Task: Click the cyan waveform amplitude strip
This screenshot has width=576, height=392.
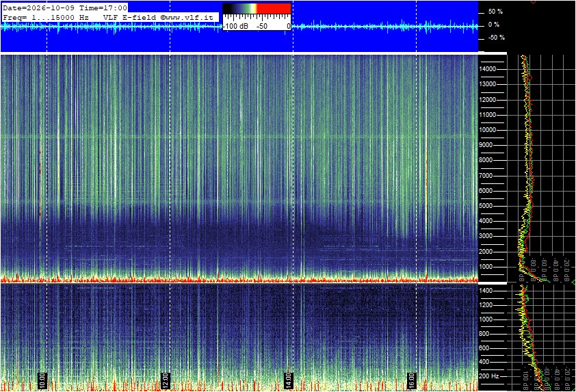Action: (239, 27)
